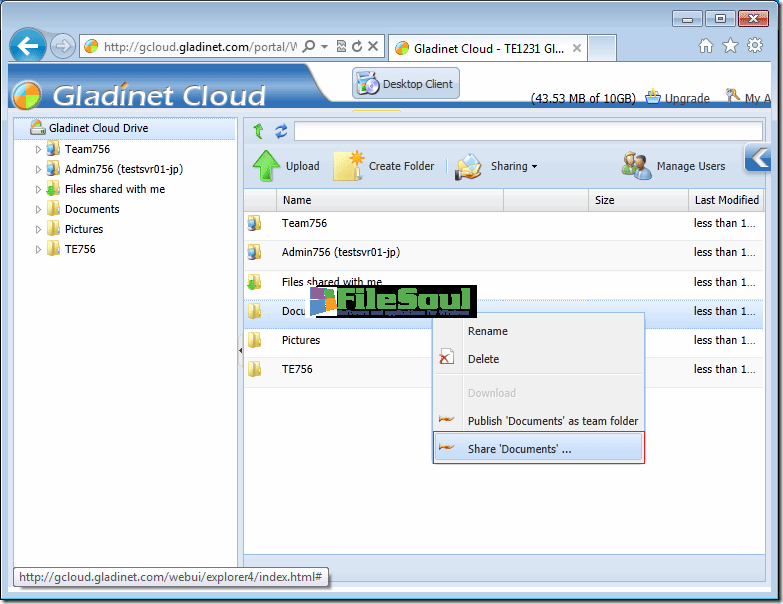This screenshot has height=604, width=783.
Task: Open the Desktop Client button
Action: point(405,85)
